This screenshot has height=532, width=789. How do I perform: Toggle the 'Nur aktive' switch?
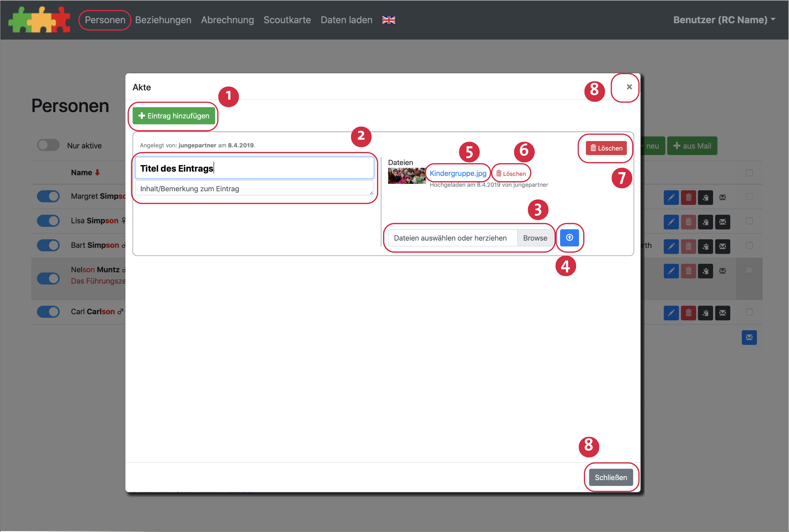48,145
